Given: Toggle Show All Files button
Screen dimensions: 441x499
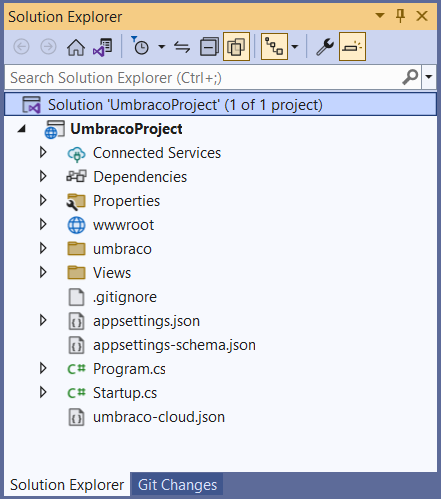Looking at the screenshot, I should [x=236, y=47].
